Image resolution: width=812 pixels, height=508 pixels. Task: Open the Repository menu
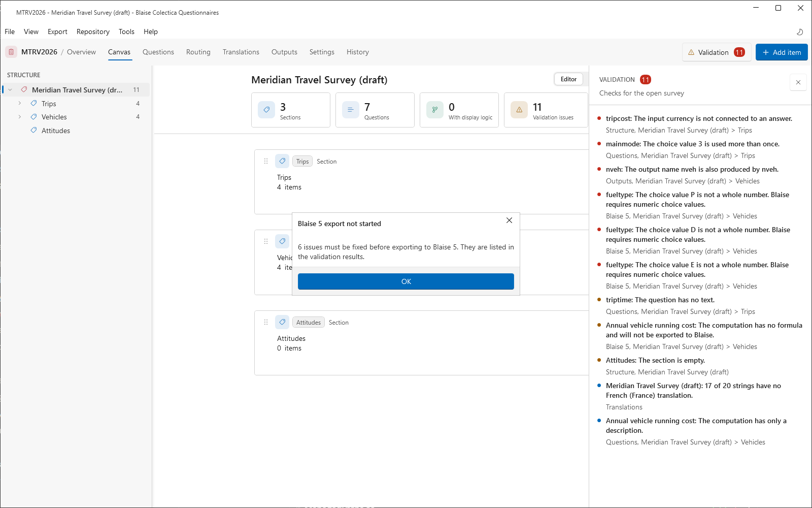93,31
